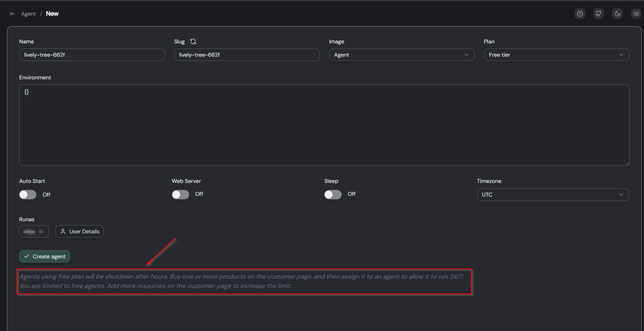Click inside the Name input field
The width and height of the screenshot is (644, 331).
pyautogui.click(x=92, y=55)
